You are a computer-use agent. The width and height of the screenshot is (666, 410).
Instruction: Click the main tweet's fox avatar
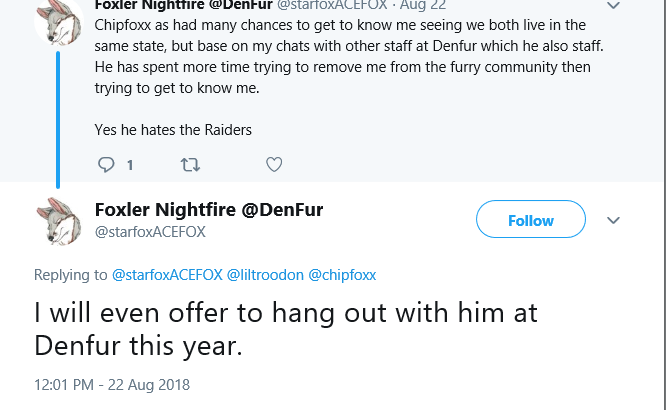[x=59, y=221]
